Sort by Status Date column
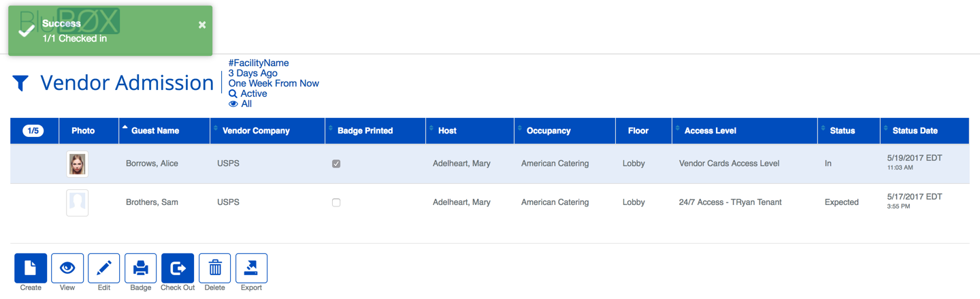 [x=915, y=131]
